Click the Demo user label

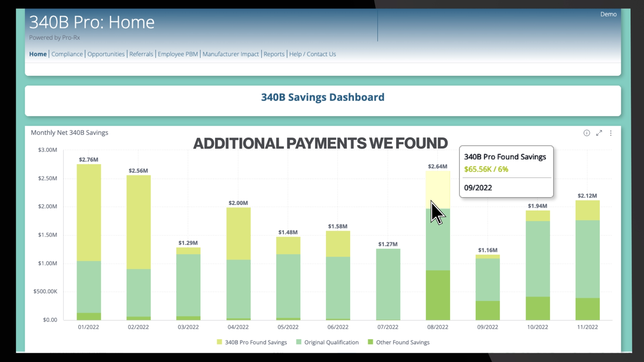608,14
